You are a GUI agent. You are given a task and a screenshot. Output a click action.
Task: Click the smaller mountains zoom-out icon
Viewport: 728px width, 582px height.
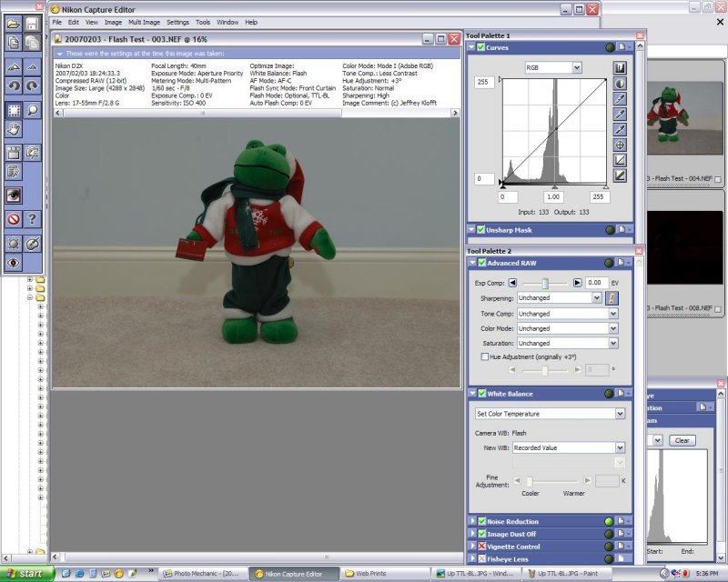point(32,67)
